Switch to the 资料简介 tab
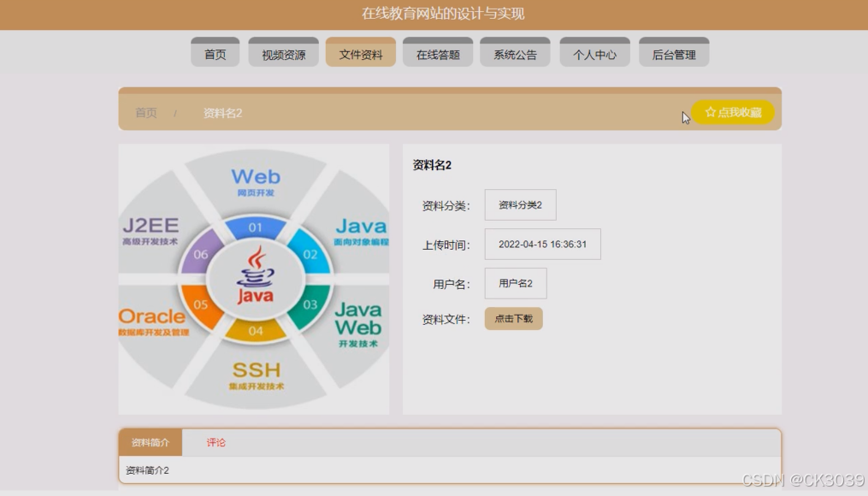Viewport: 868px width, 496px height. pyautogui.click(x=150, y=442)
